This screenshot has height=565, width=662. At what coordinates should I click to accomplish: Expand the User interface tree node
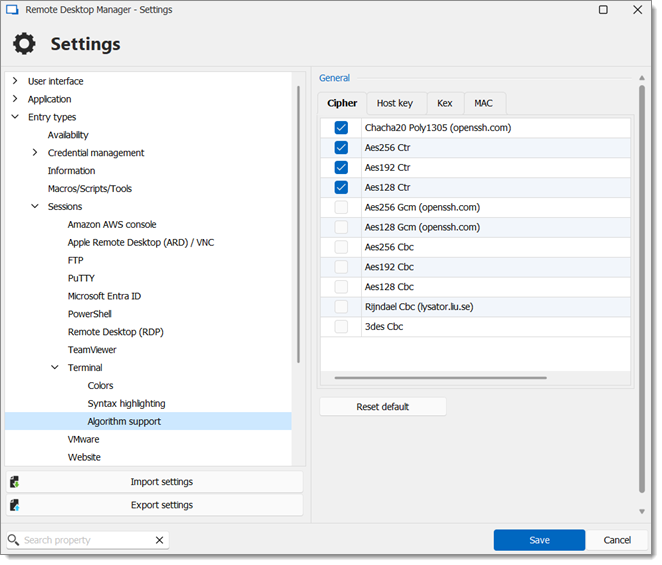pos(15,81)
